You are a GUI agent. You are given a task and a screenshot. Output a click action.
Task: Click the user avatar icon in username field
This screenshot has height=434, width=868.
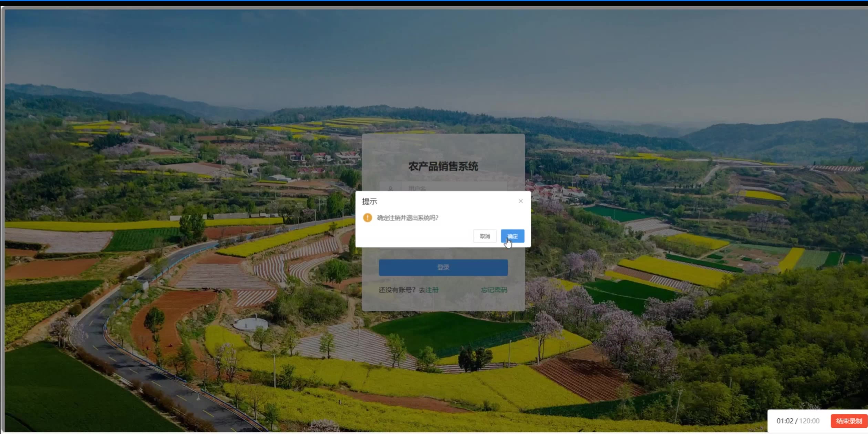391,188
